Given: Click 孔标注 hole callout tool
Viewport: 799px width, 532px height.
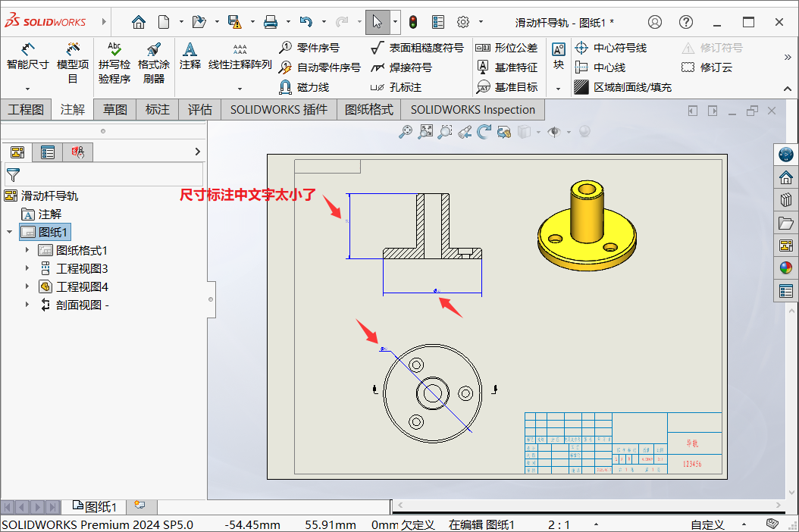Looking at the screenshot, I should pyautogui.click(x=396, y=87).
